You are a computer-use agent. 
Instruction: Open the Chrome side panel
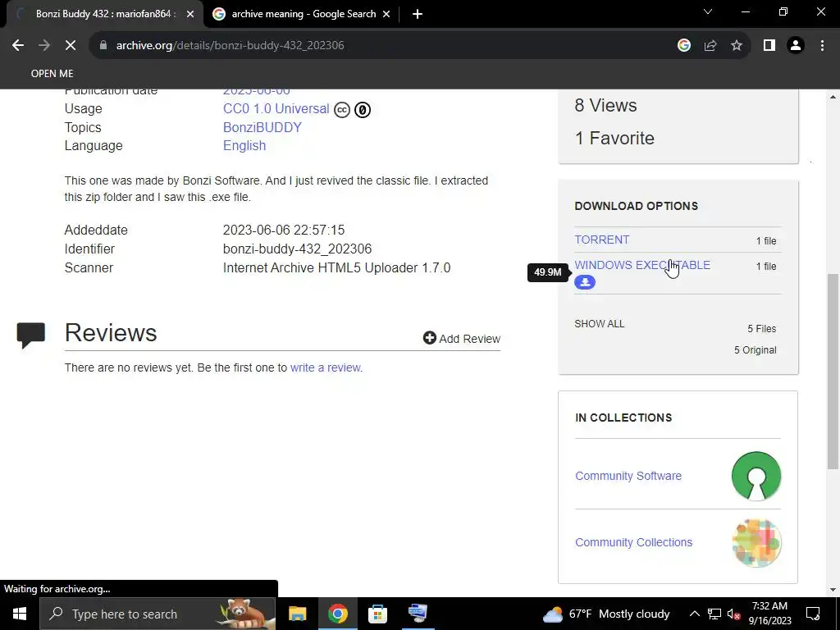(x=769, y=46)
